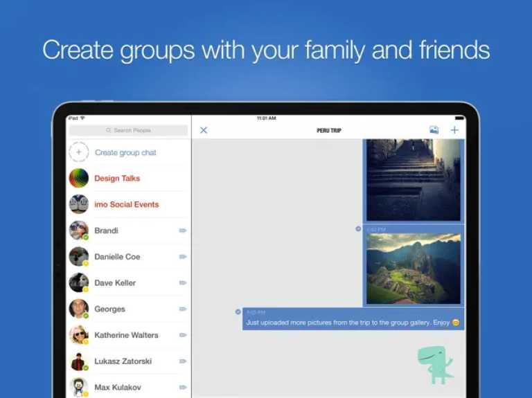View the stone stairway photo
This screenshot has width=532, height=398.
coord(413,179)
